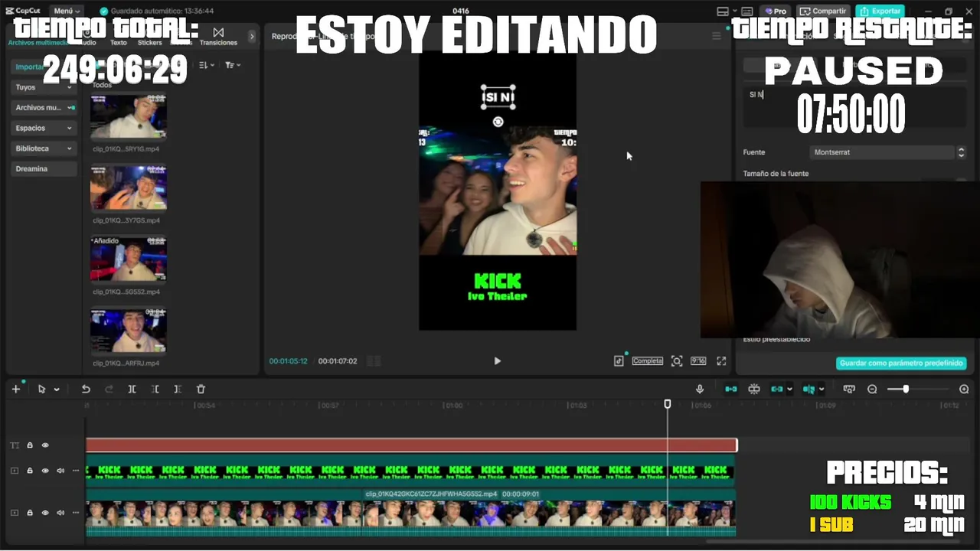
Task: Open more options for the KICK overlay track
Action: point(76,471)
